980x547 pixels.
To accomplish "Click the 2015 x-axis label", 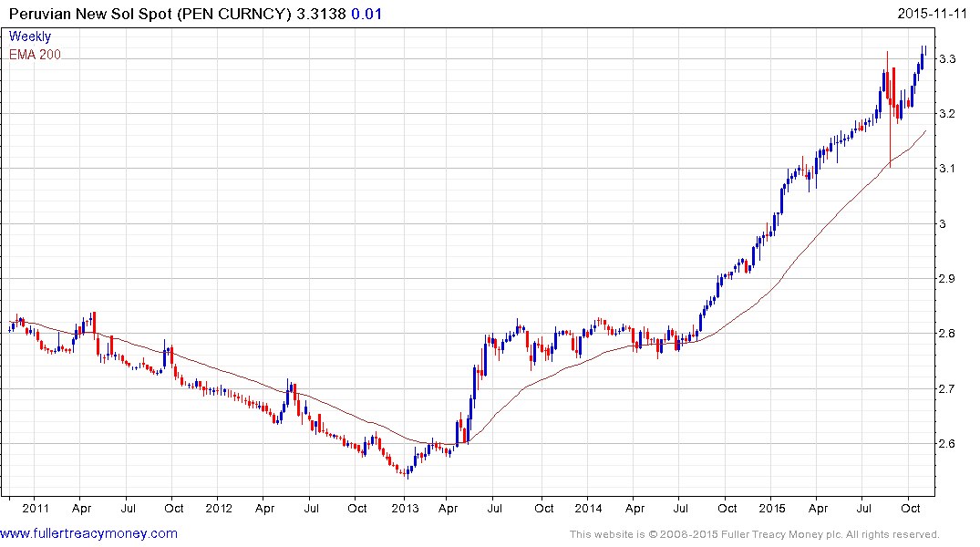I will click(772, 508).
